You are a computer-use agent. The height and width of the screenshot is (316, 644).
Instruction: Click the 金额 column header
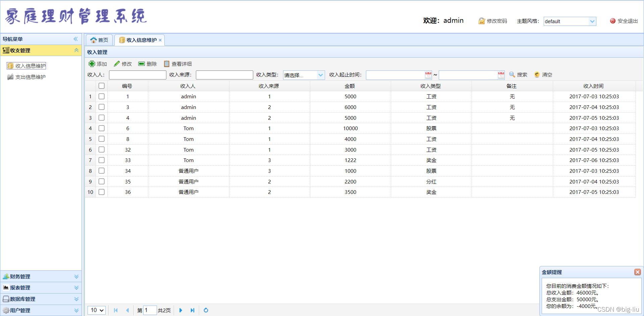[350, 86]
